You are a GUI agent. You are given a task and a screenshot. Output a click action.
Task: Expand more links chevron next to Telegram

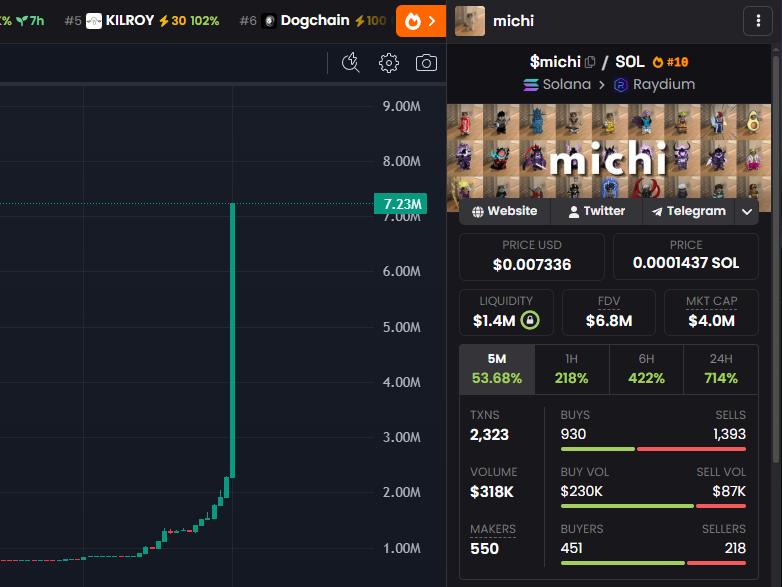747,211
